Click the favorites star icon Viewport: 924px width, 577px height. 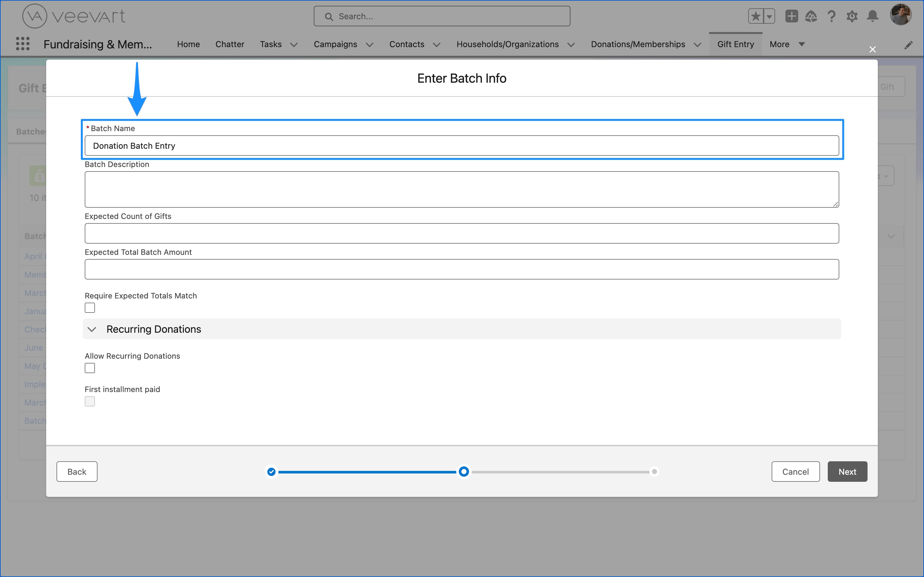pyautogui.click(x=756, y=16)
